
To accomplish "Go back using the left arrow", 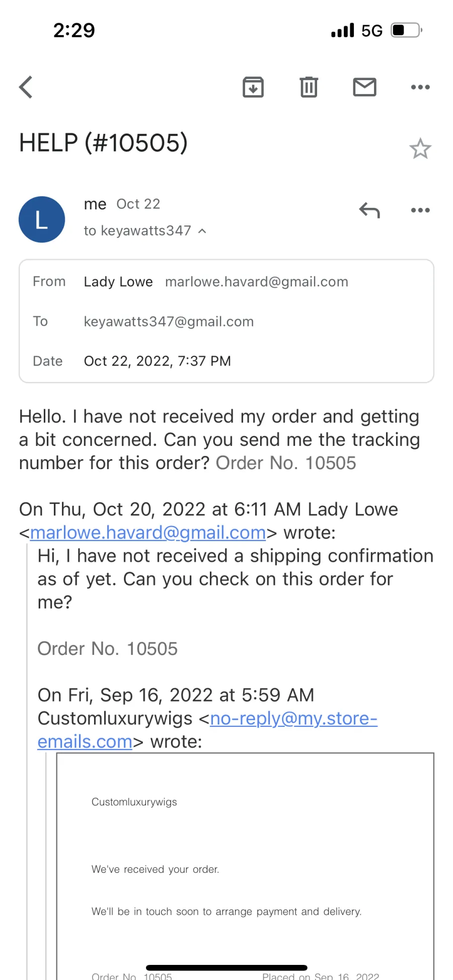I will (26, 87).
